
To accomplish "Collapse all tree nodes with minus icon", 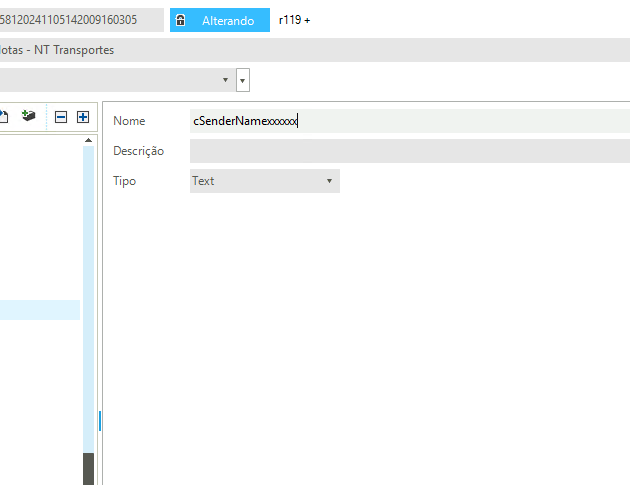I will tap(61, 117).
